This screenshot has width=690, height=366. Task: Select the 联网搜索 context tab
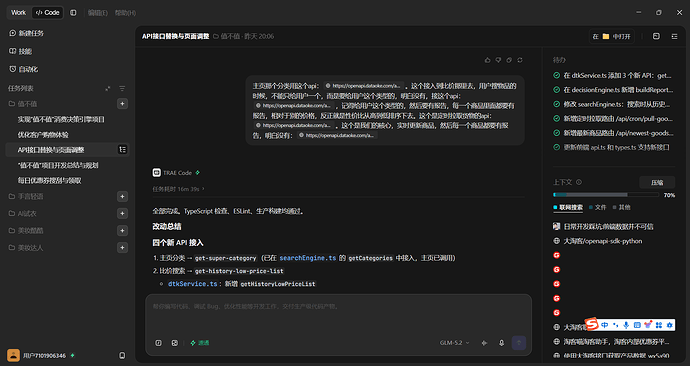568,207
